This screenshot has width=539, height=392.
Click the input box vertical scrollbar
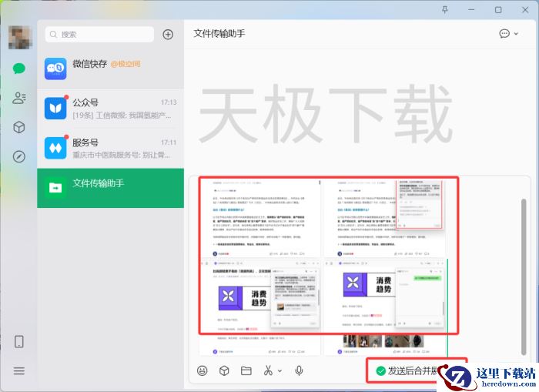[524, 276]
